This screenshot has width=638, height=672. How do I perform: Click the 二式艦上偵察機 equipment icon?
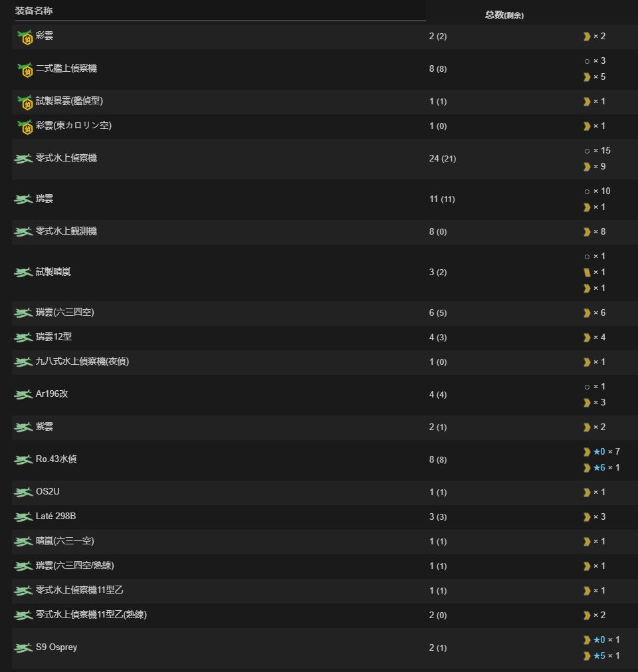25,69
